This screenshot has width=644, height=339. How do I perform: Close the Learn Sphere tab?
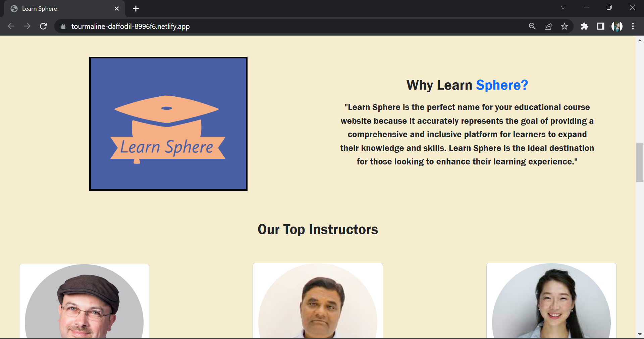pyautogui.click(x=116, y=9)
